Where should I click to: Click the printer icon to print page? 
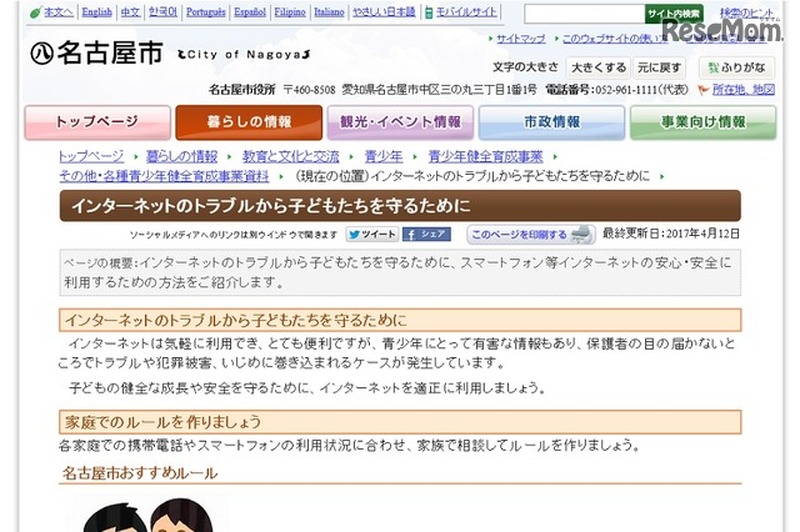coord(583,235)
